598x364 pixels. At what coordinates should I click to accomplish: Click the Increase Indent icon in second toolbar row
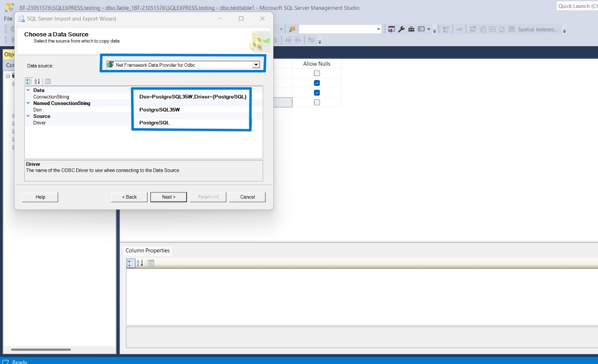pos(298,40)
